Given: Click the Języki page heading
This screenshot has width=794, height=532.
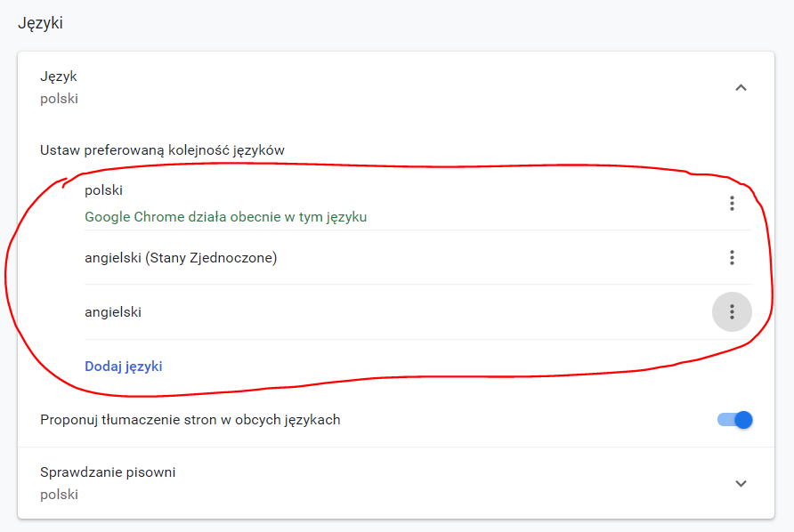Looking at the screenshot, I should click(40, 23).
